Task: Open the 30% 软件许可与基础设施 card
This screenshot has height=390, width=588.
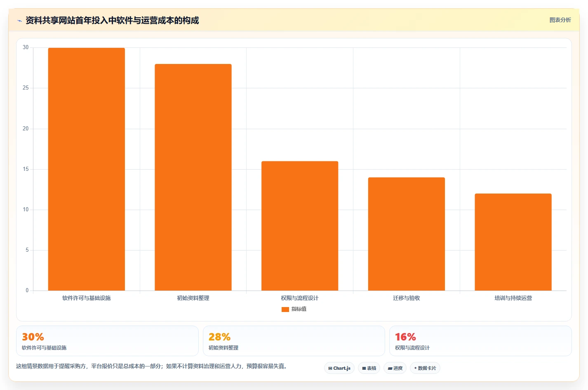Action: 107,341
